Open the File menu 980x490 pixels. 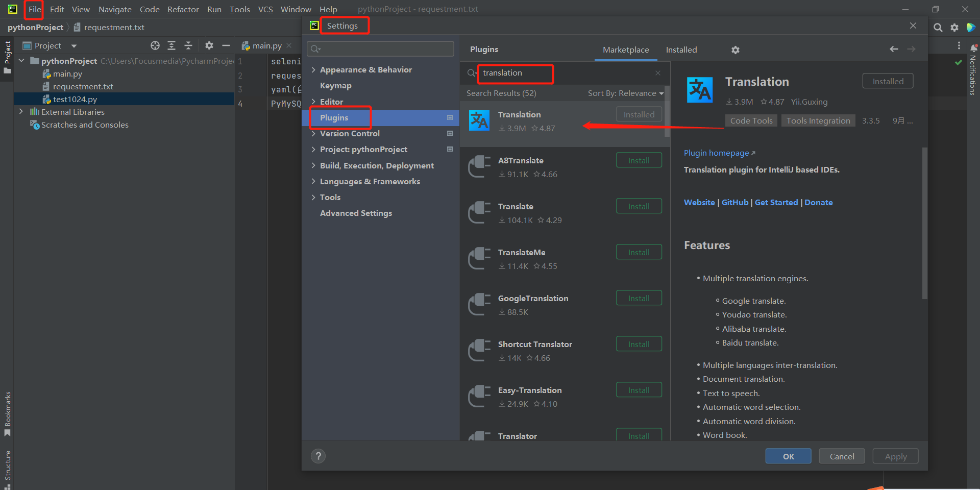click(34, 9)
